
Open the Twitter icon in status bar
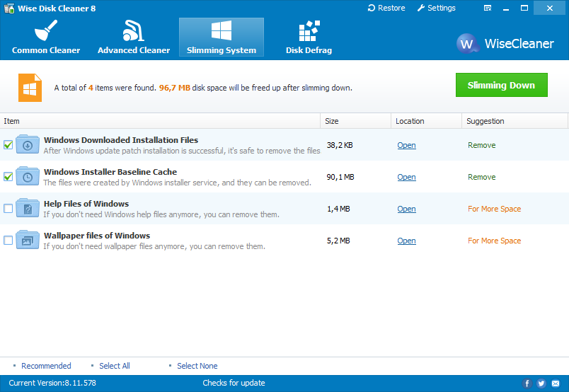click(541, 384)
